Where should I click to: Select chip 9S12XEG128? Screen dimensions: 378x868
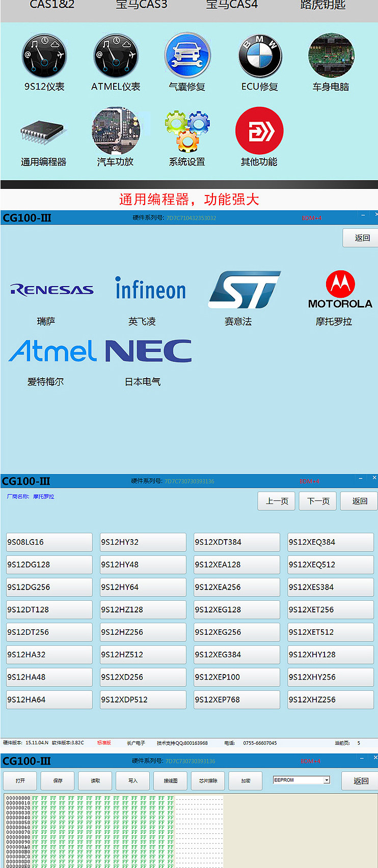point(237,609)
